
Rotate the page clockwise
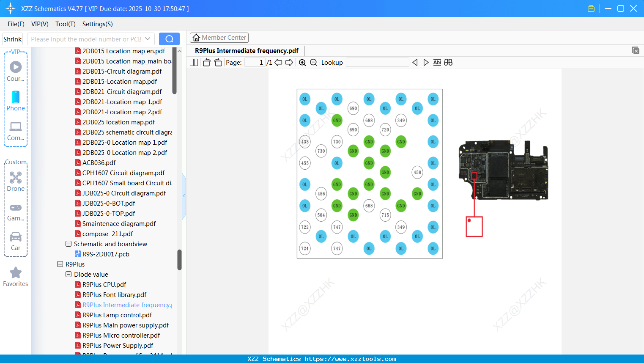coord(218,63)
